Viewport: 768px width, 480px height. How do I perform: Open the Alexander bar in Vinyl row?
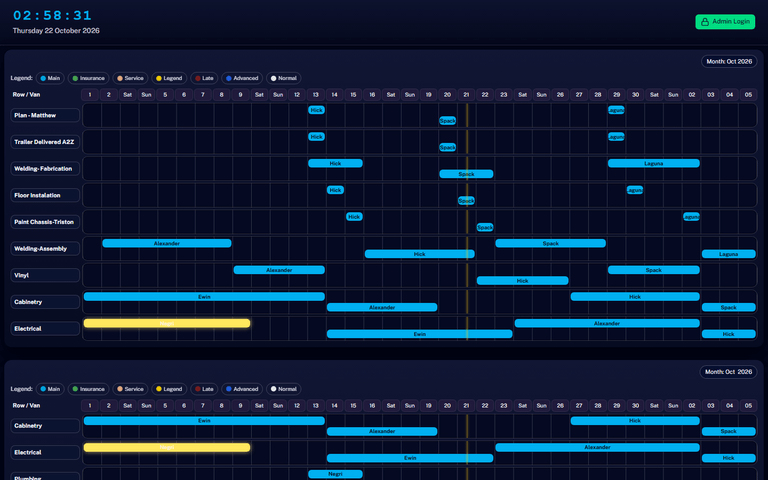pos(279,270)
